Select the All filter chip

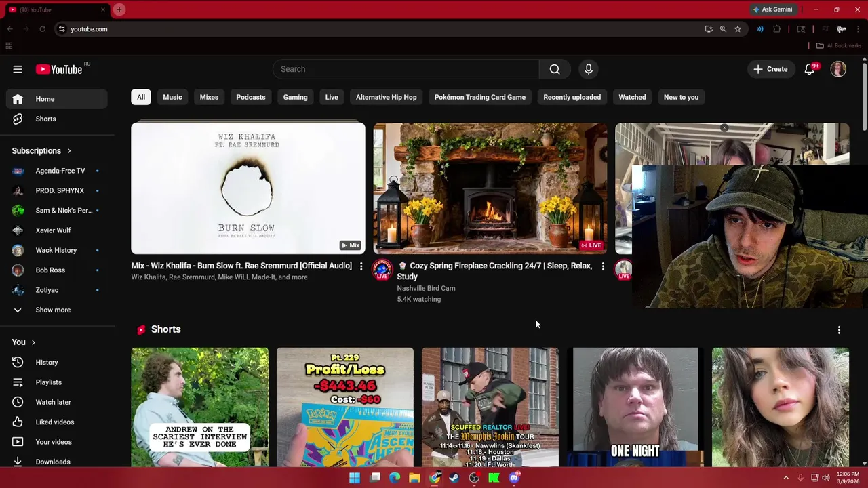141,97
